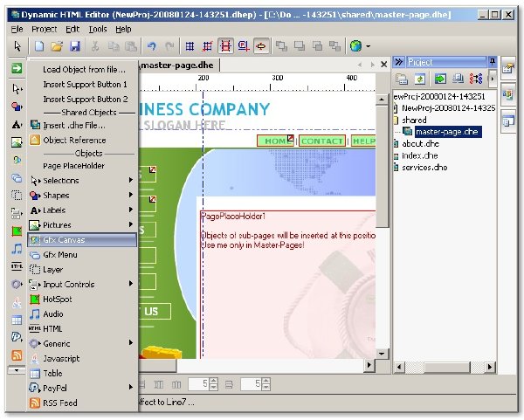Pin the Project panel
The width and height of the screenshot is (524, 420).
493,61
